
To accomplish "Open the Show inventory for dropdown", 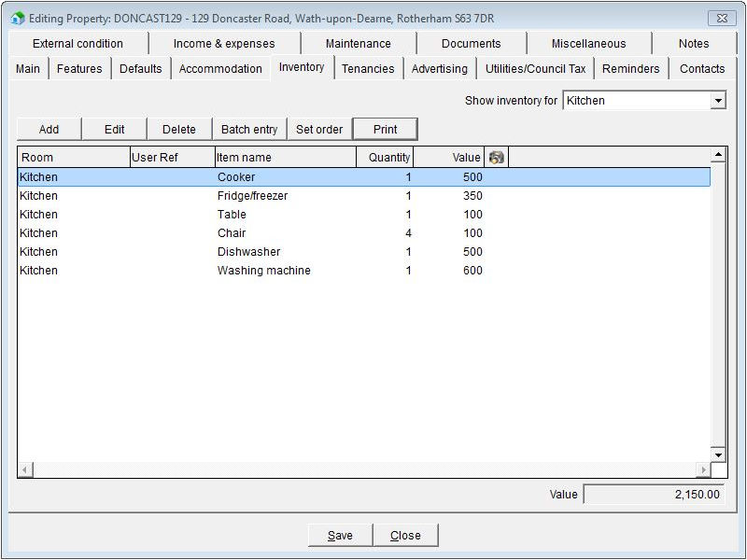I will pos(718,101).
